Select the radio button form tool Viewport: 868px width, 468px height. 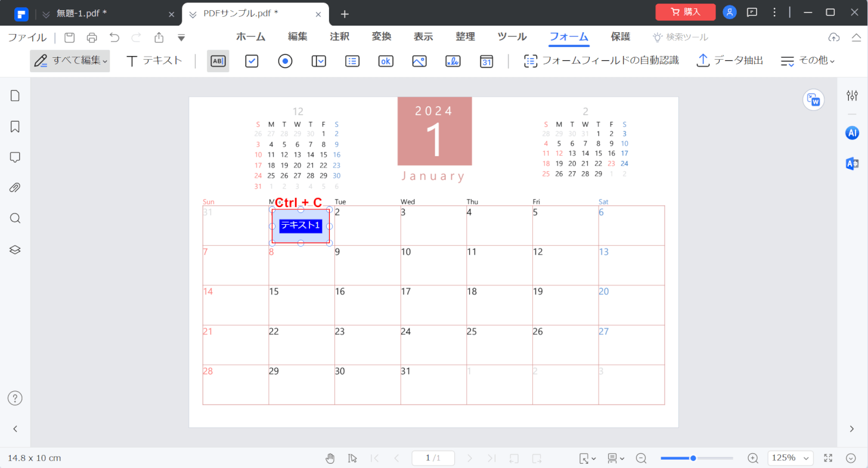pos(285,61)
